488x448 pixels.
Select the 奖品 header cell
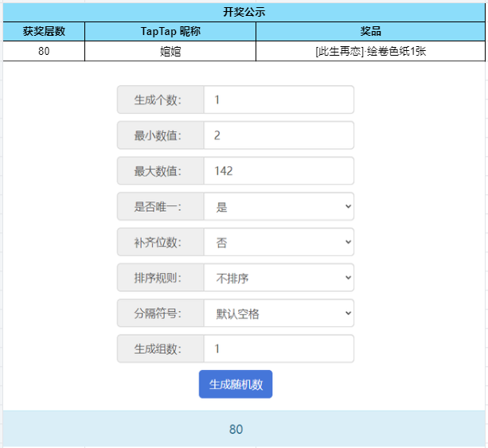point(370,31)
